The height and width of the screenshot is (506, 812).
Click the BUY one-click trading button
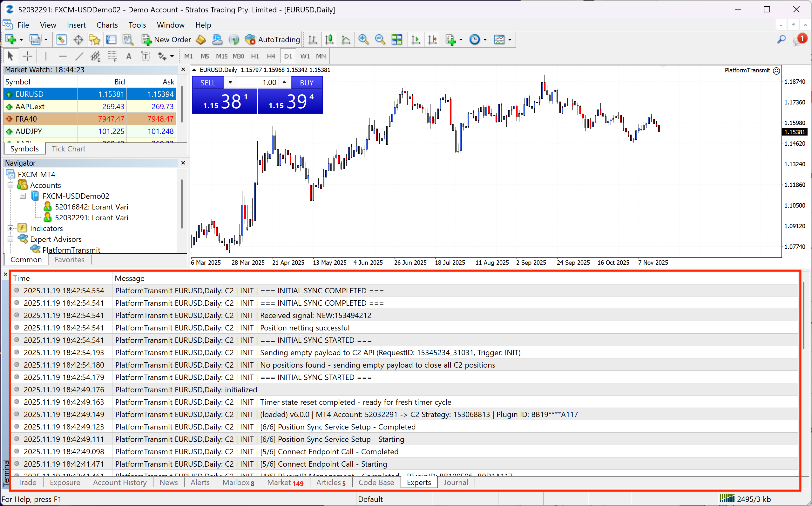click(x=306, y=82)
